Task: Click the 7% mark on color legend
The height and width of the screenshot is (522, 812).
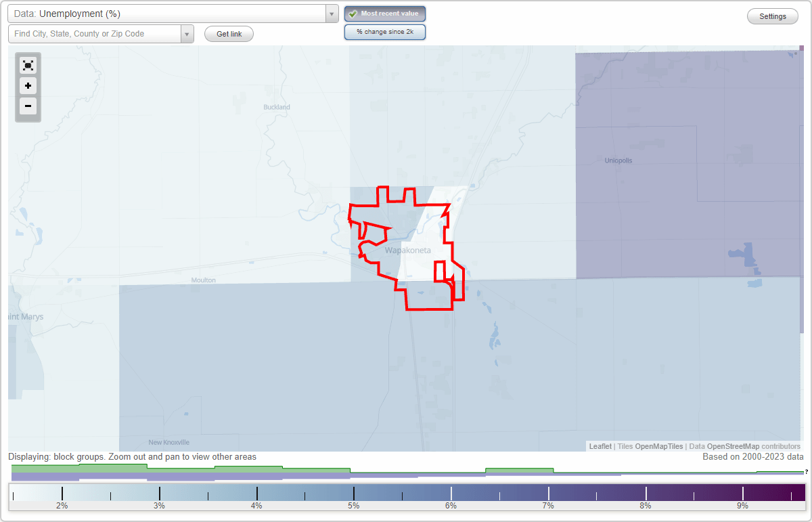Action: (x=548, y=506)
